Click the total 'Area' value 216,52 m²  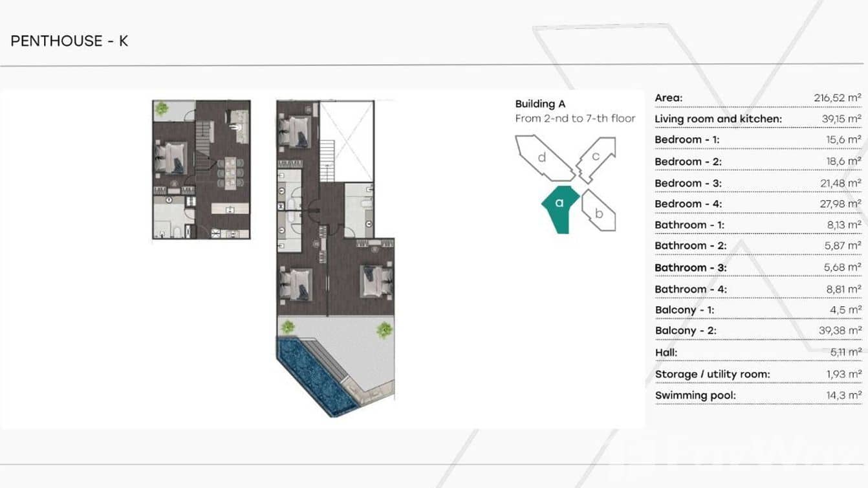[837, 98]
